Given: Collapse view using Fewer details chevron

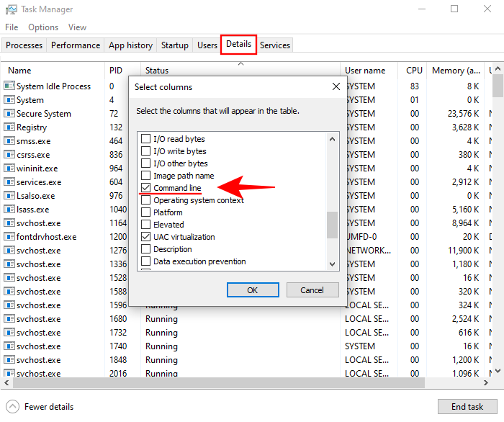Looking at the screenshot, I should pyautogui.click(x=12, y=407).
